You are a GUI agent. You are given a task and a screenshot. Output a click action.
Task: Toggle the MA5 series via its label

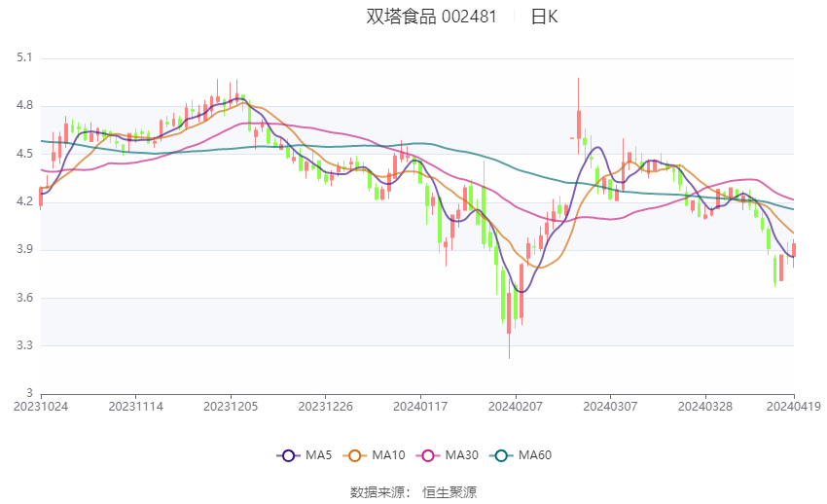pos(320,455)
